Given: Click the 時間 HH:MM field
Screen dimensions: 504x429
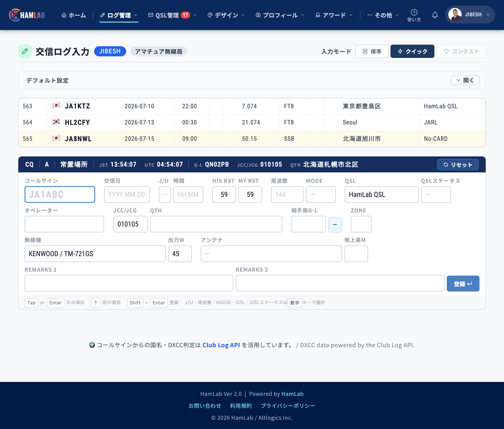Looking at the screenshot, I should click(188, 194).
